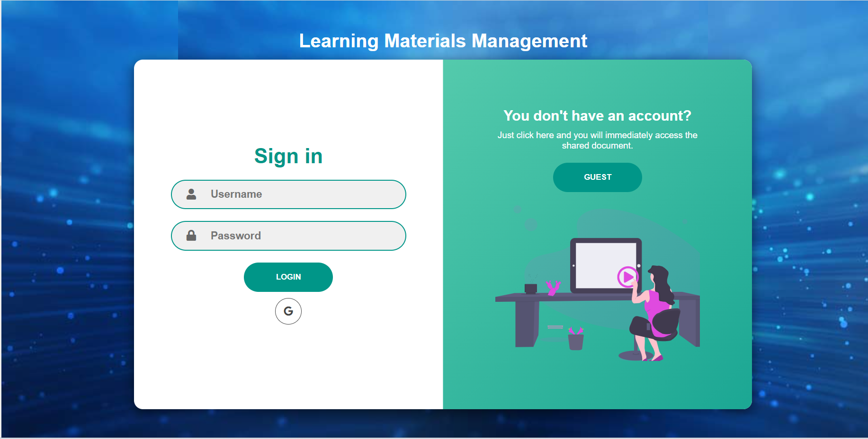Screen dimensions: 868x439
Task: Click the 'Sign in' heading
Action: (x=288, y=156)
